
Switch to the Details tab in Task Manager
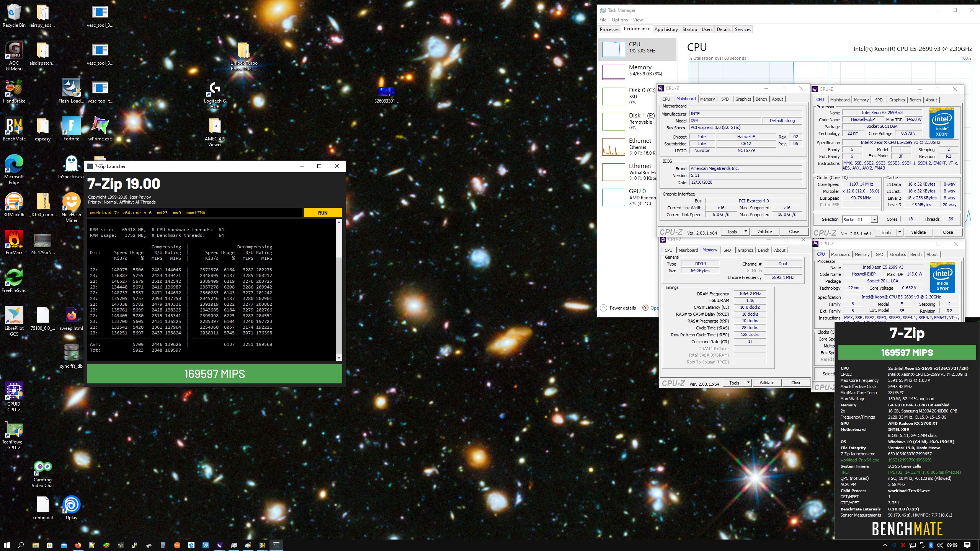pos(724,29)
